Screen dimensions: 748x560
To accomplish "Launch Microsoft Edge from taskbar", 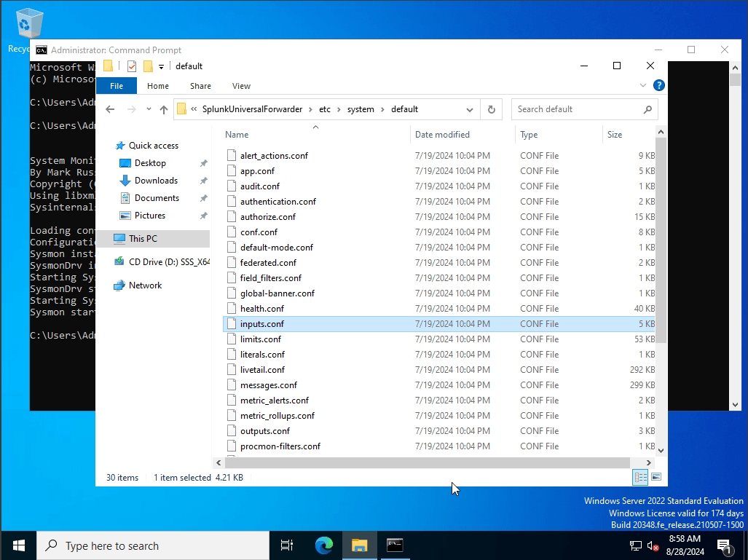I will coord(324,545).
